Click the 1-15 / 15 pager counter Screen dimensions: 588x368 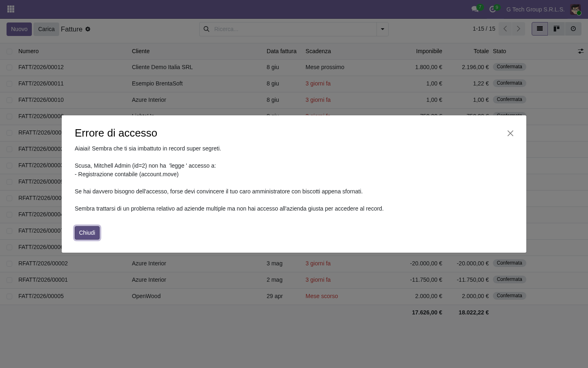tap(484, 29)
